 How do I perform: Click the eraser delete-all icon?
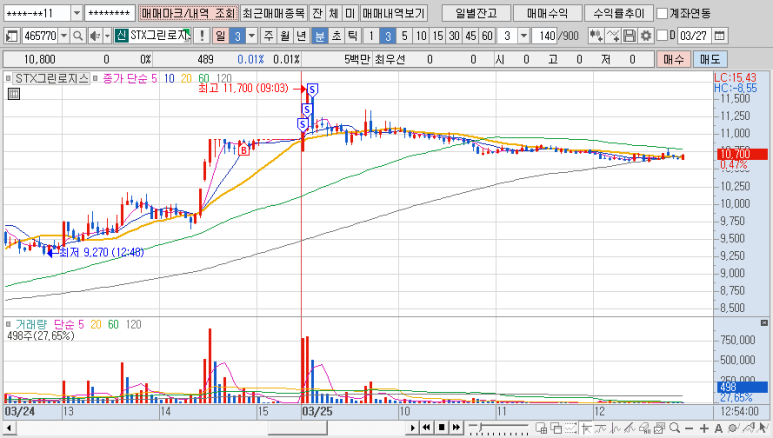point(645,428)
